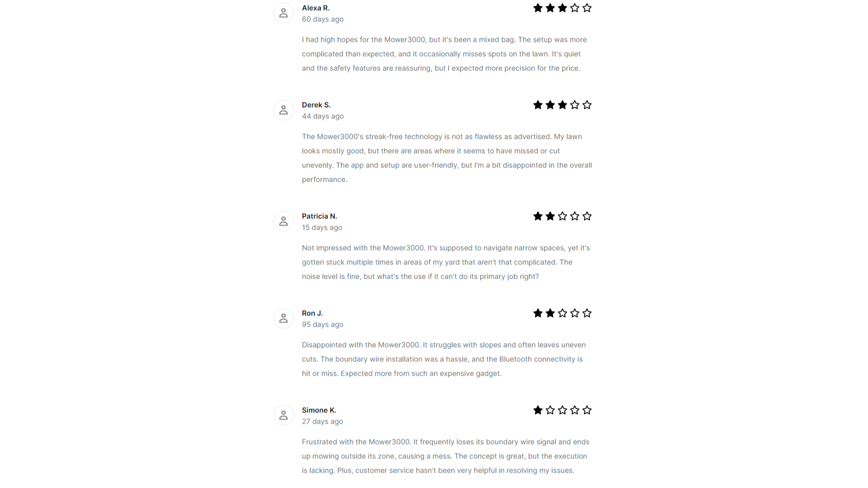Click the second empty star in Simone K.'s rating

tap(562, 410)
